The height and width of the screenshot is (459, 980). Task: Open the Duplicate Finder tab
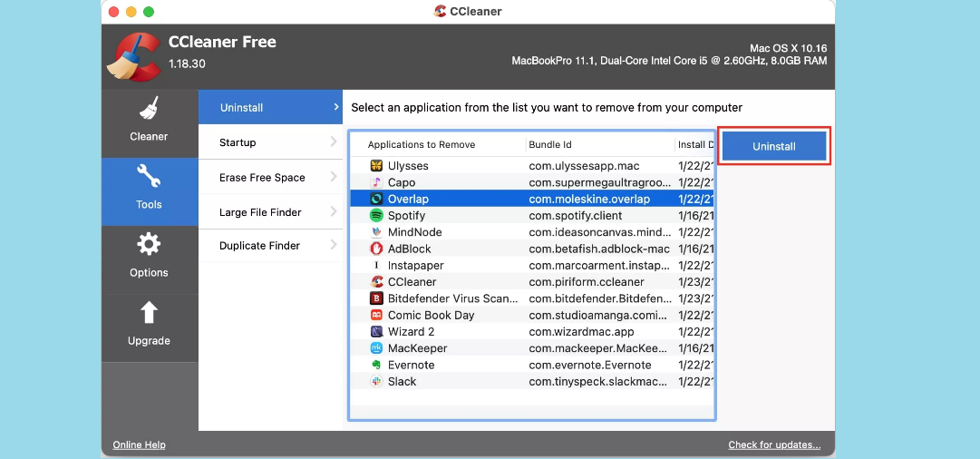click(271, 246)
